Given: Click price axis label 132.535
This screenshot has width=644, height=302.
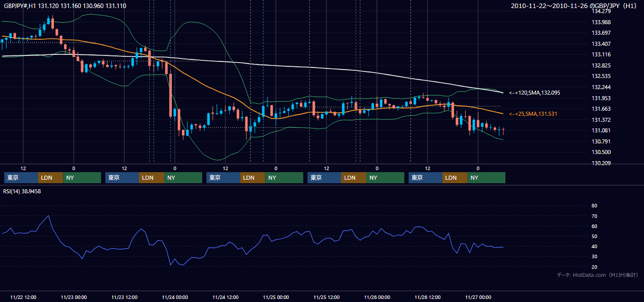Looking at the screenshot, I should 601,77.
